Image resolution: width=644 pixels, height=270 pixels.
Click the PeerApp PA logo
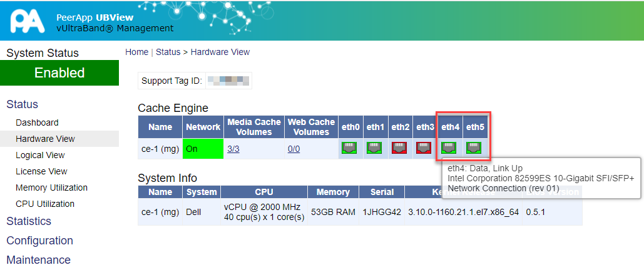pos(27,20)
